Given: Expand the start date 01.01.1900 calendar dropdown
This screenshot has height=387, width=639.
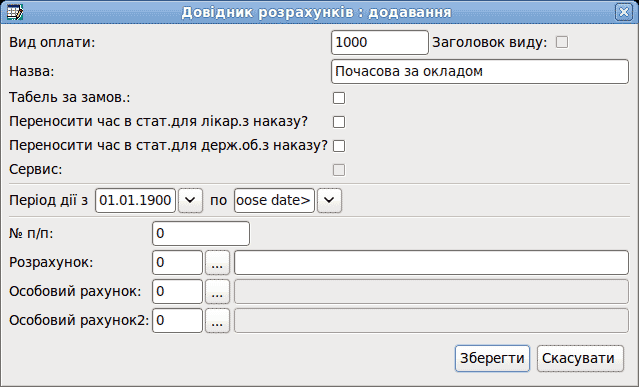Looking at the screenshot, I should click(x=190, y=200).
